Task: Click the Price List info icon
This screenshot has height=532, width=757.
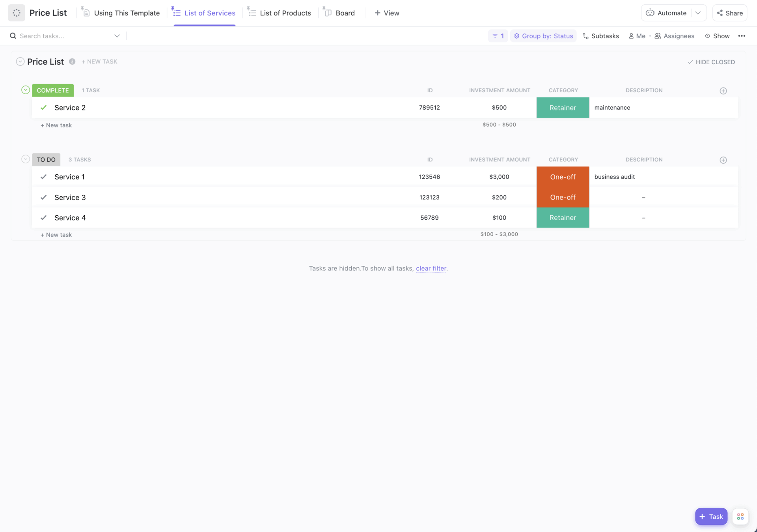Action: click(72, 62)
